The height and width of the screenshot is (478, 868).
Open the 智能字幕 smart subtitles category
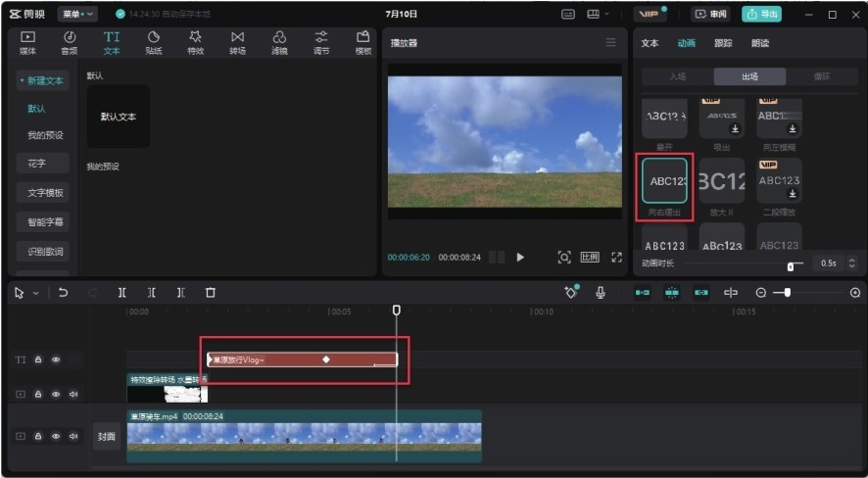click(x=43, y=222)
